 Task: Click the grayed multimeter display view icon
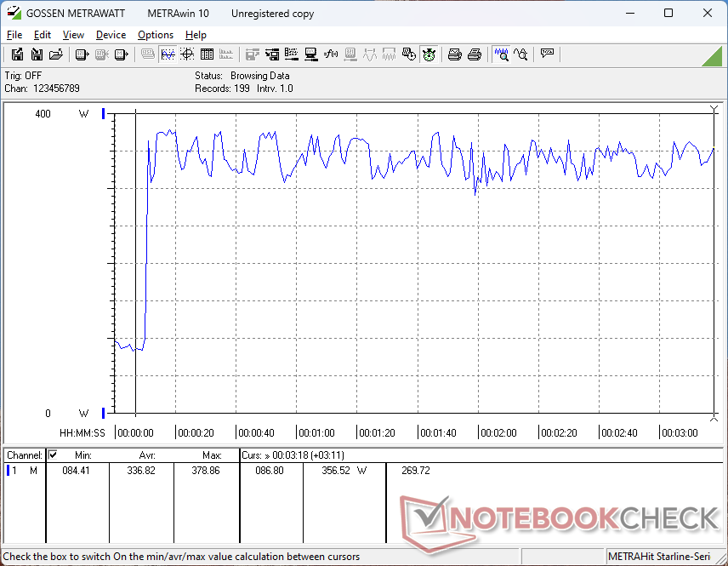tap(148, 54)
